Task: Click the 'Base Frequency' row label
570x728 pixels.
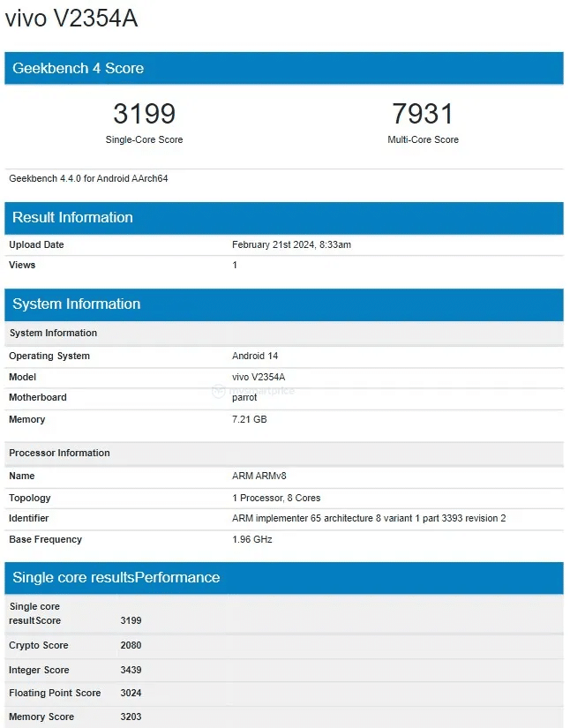Action: click(46, 539)
